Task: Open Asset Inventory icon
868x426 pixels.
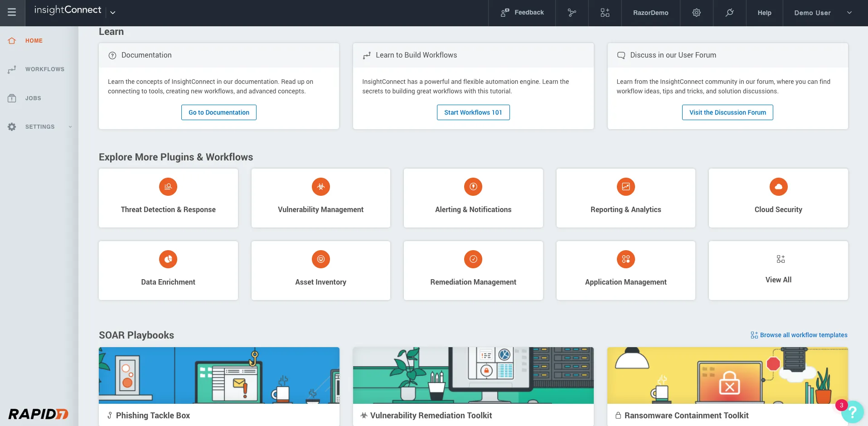Action: (321, 259)
